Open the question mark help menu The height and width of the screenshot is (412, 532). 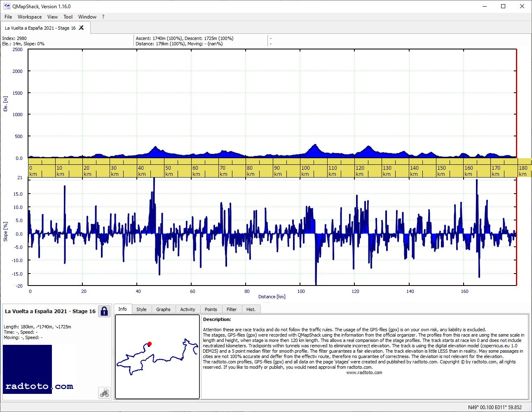tap(103, 17)
